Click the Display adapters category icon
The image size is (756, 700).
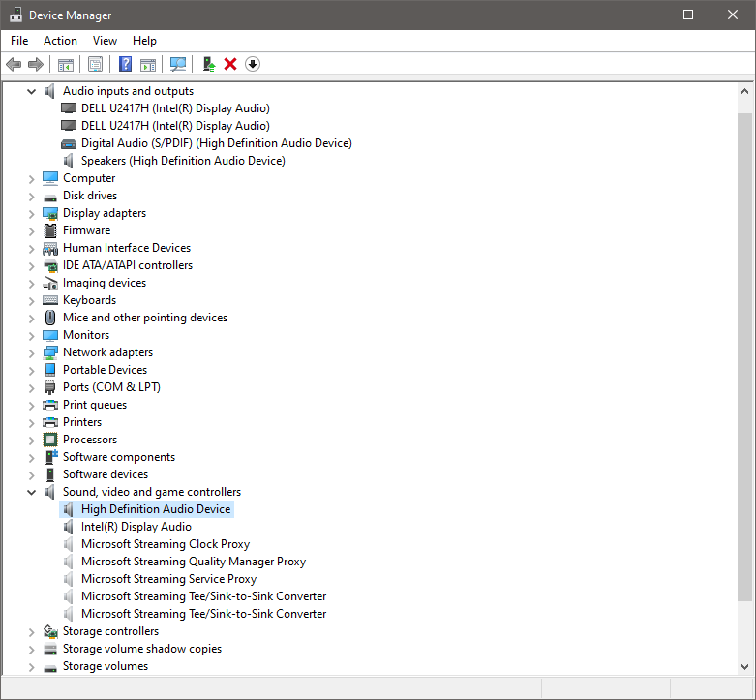50,213
